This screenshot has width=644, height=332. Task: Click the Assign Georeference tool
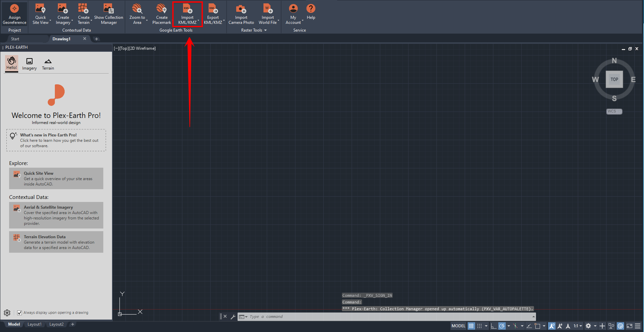(14, 14)
